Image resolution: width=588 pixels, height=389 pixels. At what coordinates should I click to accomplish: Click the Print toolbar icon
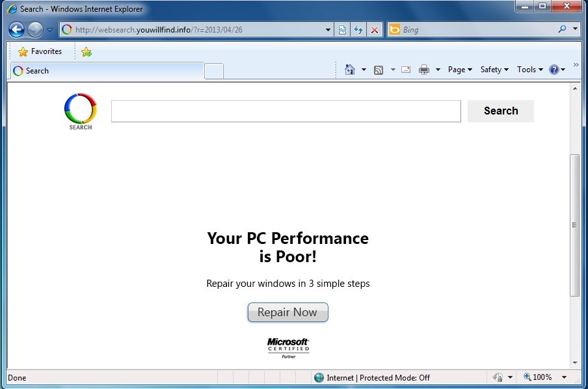423,70
